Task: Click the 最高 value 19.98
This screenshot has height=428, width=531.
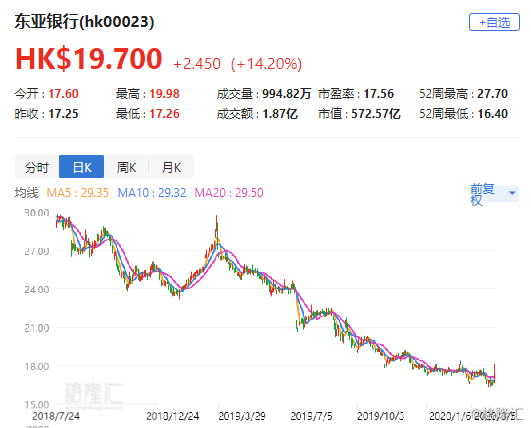Action: [165, 94]
